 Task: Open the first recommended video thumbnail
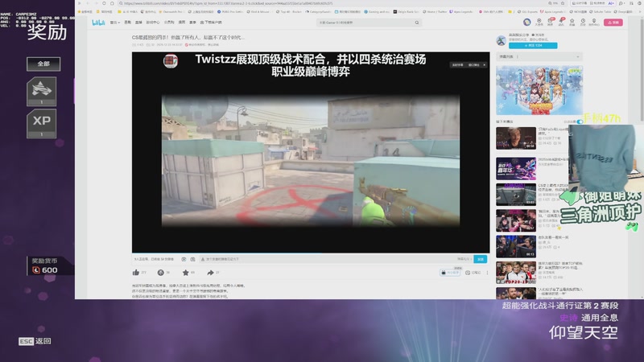click(x=516, y=138)
